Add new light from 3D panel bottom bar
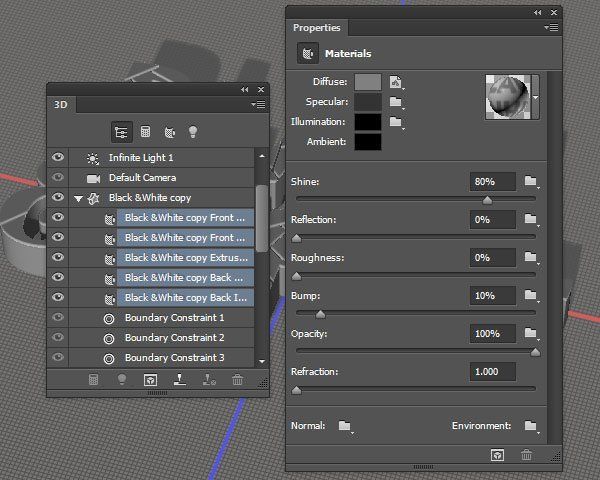 [x=122, y=379]
